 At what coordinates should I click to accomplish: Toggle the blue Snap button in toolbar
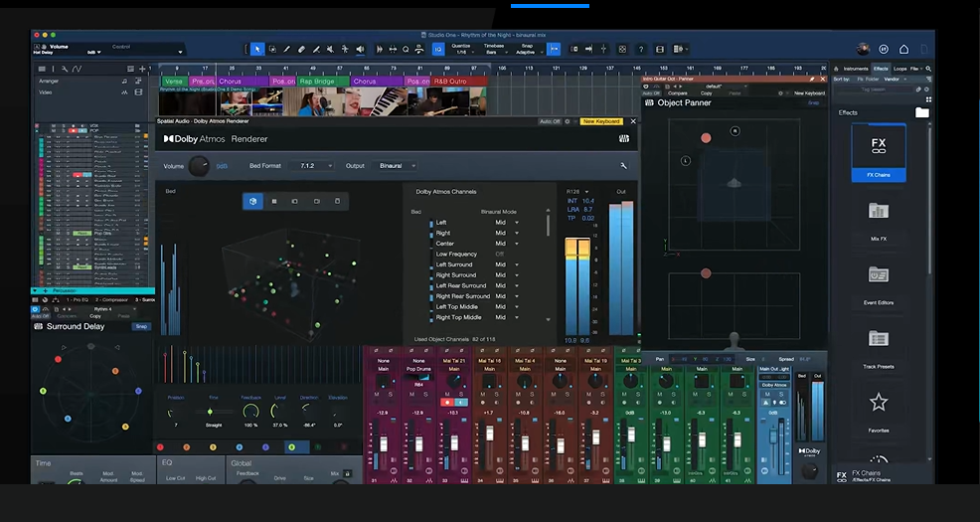[x=554, y=49]
